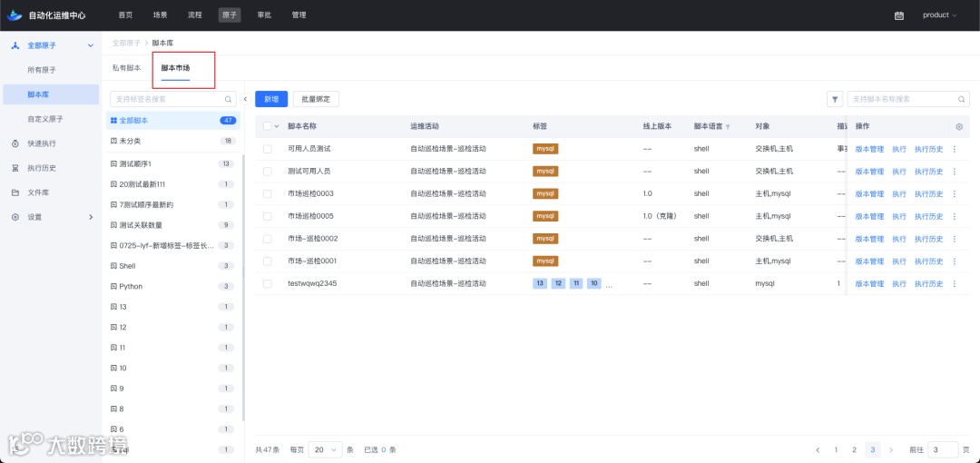Screen dimensions: 980x463
Task: Click the filter funnel icon
Action: tap(835, 99)
